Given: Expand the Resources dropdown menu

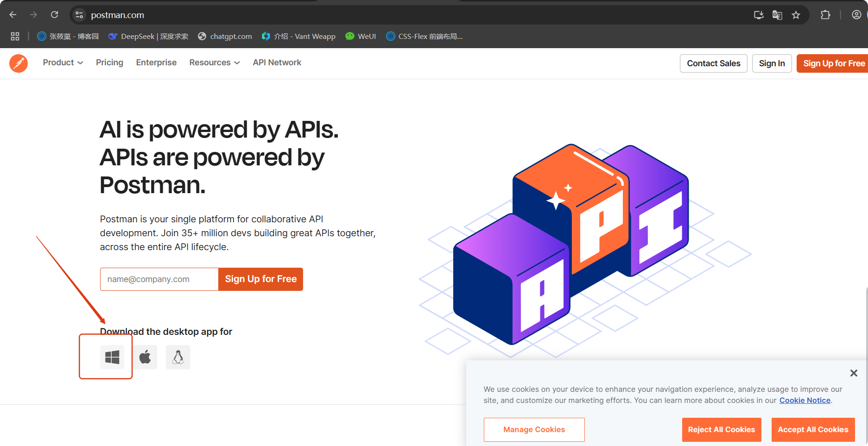Looking at the screenshot, I should (x=215, y=63).
